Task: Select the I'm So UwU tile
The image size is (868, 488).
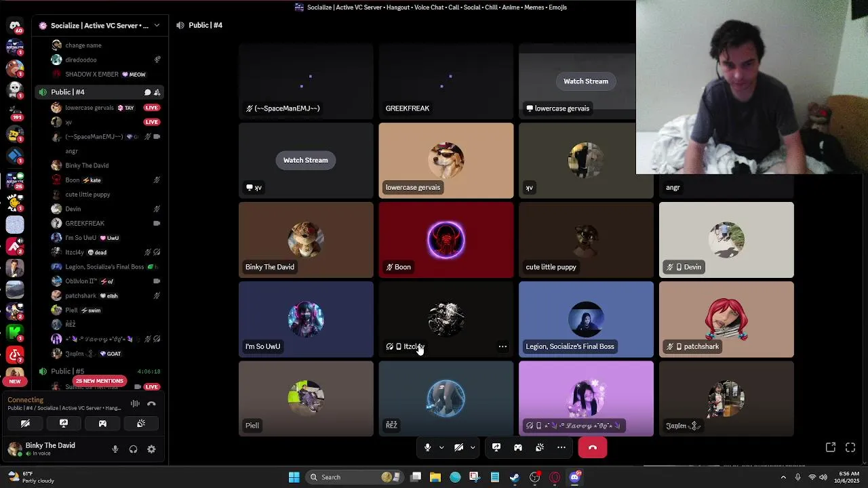Action: 306,319
